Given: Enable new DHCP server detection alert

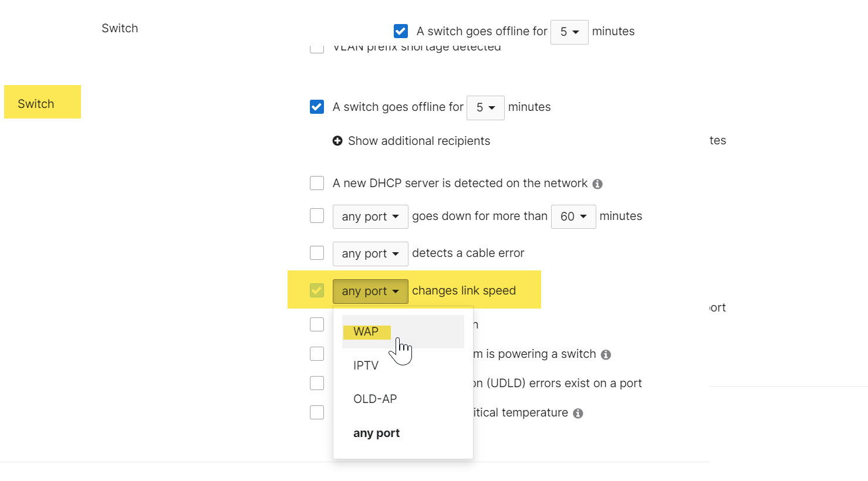Looking at the screenshot, I should (x=317, y=183).
